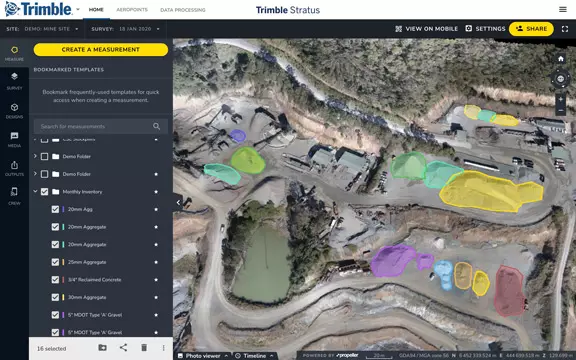Click orange color bar of 25mm Aggregate
This screenshot has height=360, width=576.
point(63,262)
